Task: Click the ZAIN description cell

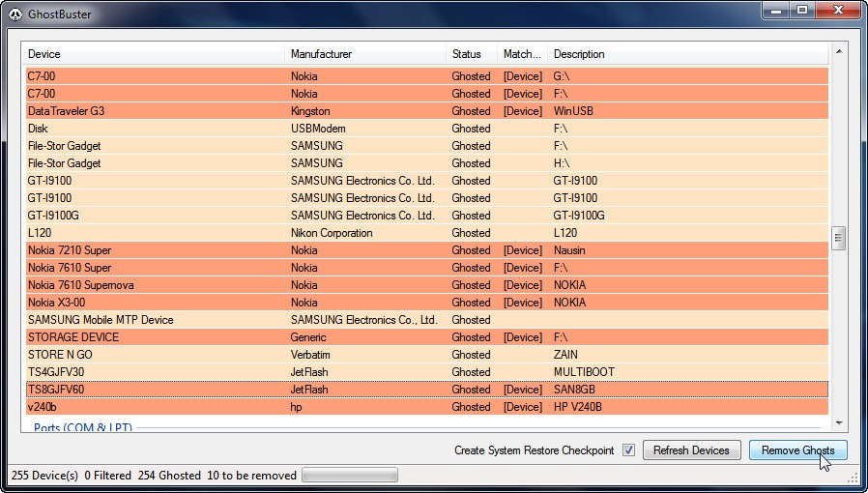Action: pyautogui.click(x=565, y=355)
